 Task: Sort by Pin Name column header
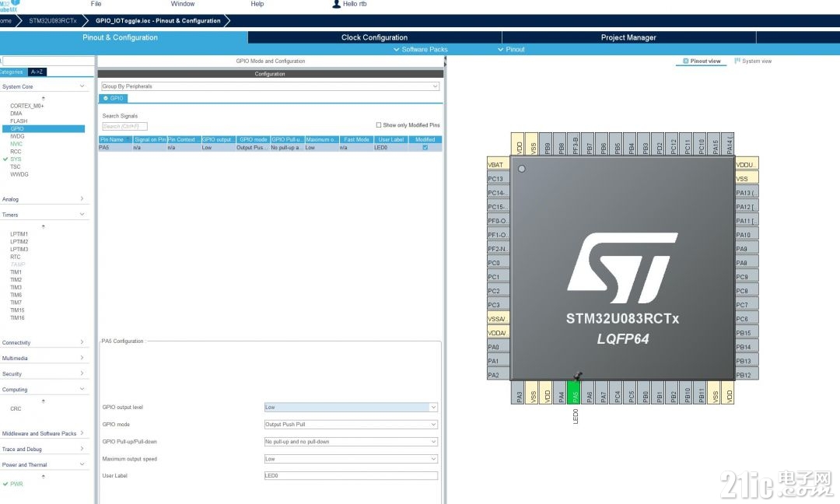(x=115, y=140)
